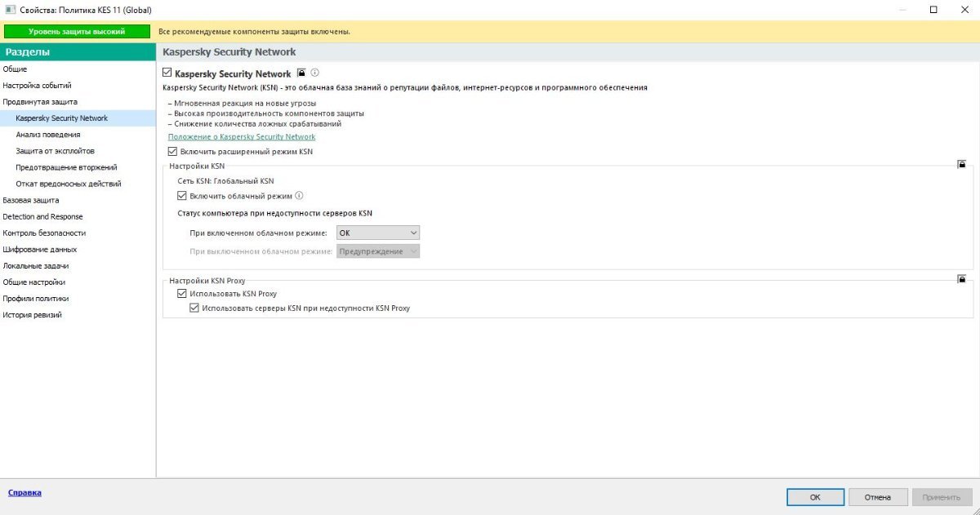Toggle Включить облачный режим checkbox
The image size is (980, 515).
182,196
